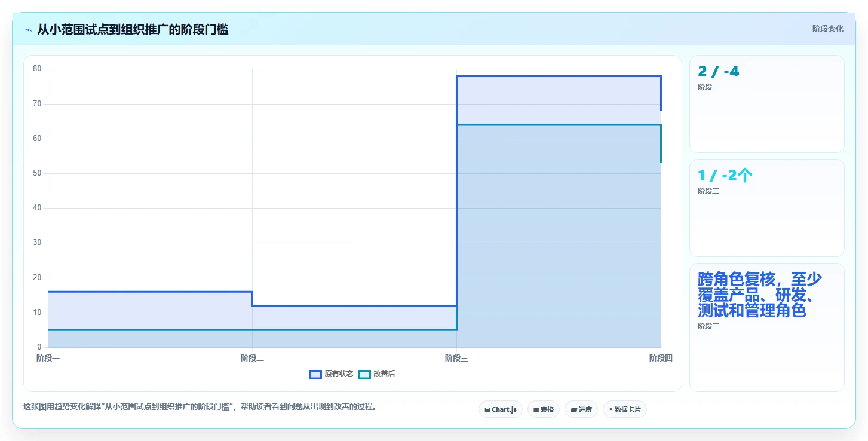
Task: Click the y-axis value 40
Action: [37, 208]
